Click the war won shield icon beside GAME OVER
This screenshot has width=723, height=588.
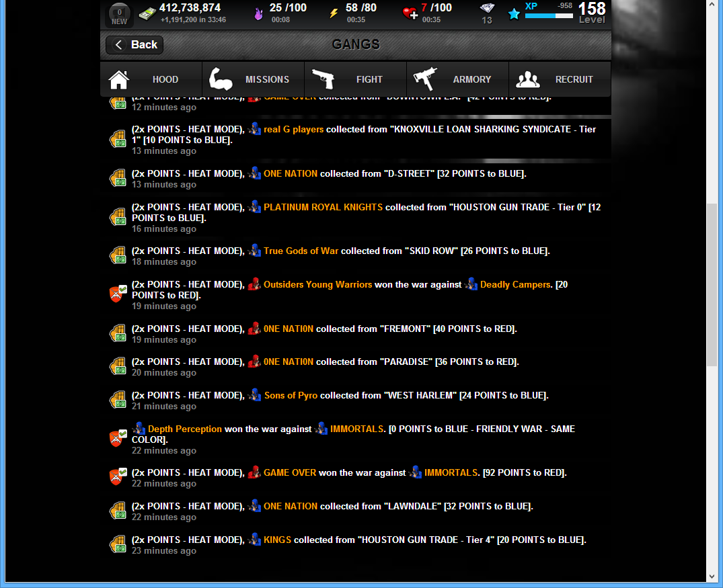(118, 476)
